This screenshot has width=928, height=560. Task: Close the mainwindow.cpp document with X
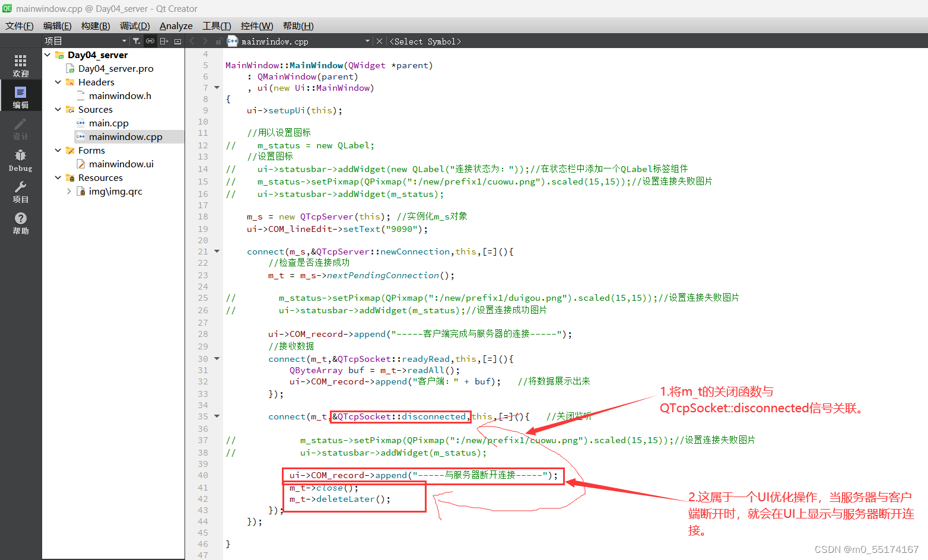click(380, 41)
